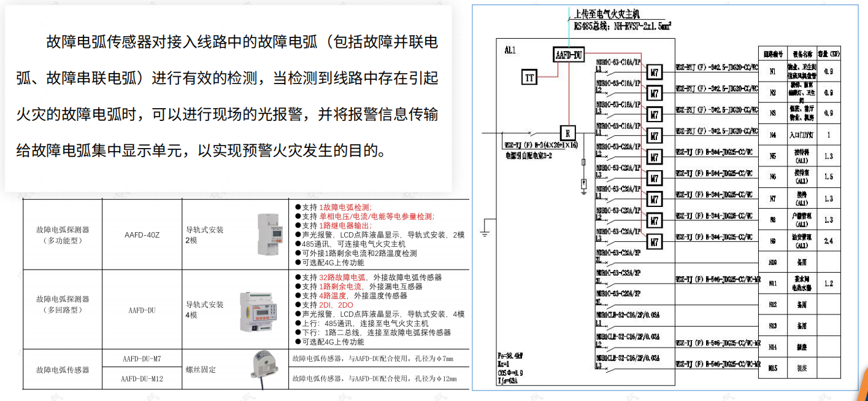Select the R box on the incoming line
This screenshot has height=401, width=868.
tap(569, 133)
